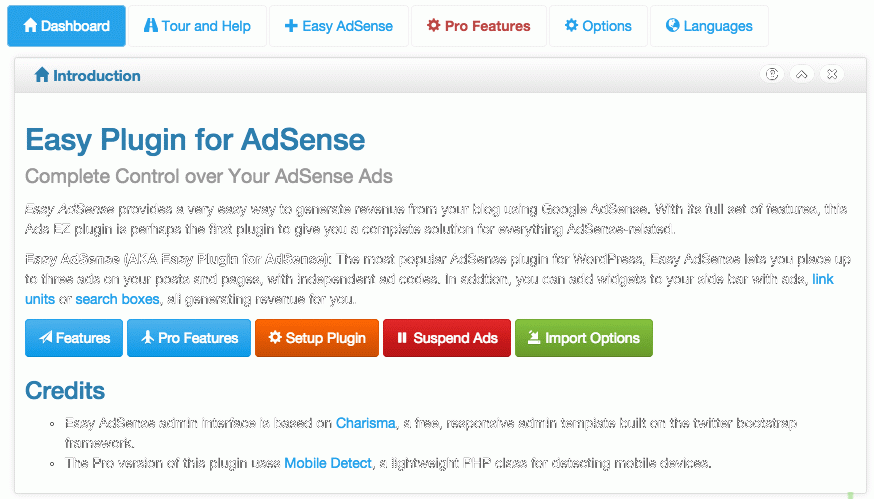Open the Languages tab
874x499 pixels.
709,26
